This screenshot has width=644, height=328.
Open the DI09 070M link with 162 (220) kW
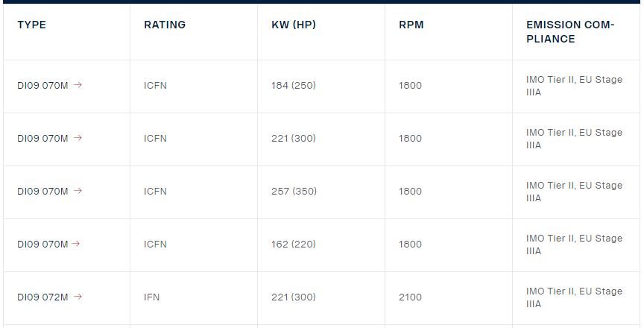click(42, 245)
